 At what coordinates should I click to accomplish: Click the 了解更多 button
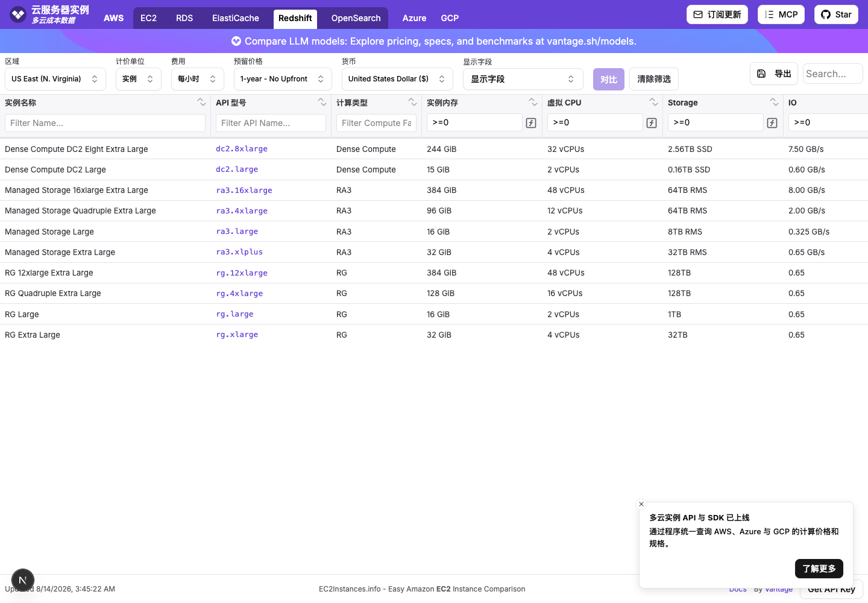819,569
